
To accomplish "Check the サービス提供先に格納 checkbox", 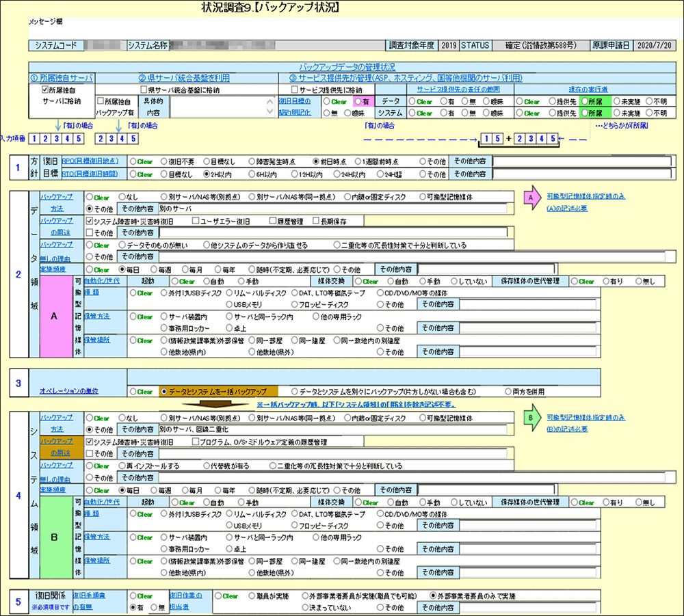I will (294, 90).
